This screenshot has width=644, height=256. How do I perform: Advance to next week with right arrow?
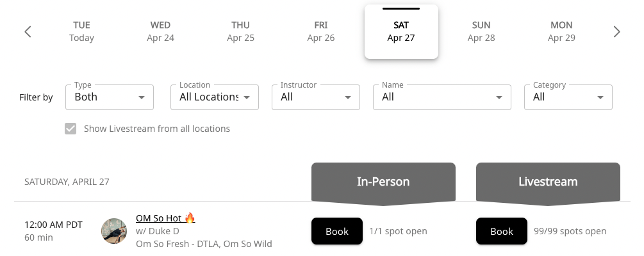[x=616, y=32]
